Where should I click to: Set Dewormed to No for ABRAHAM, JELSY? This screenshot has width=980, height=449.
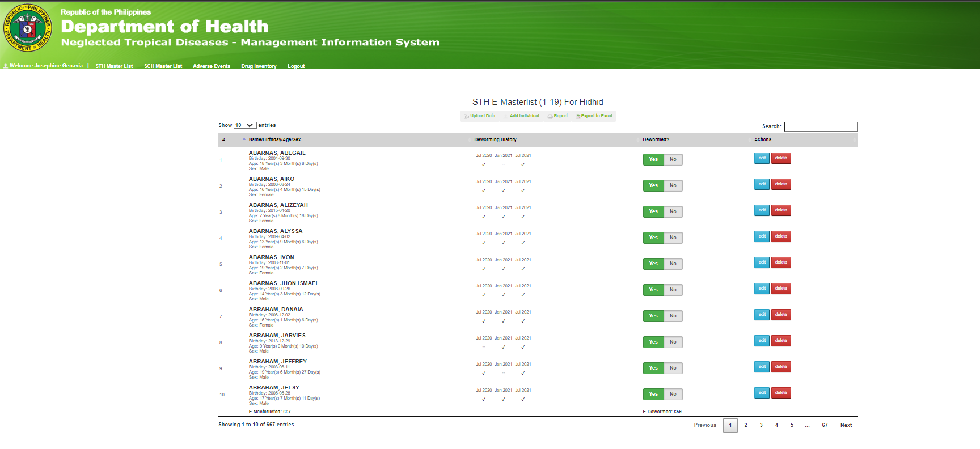[673, 394]
